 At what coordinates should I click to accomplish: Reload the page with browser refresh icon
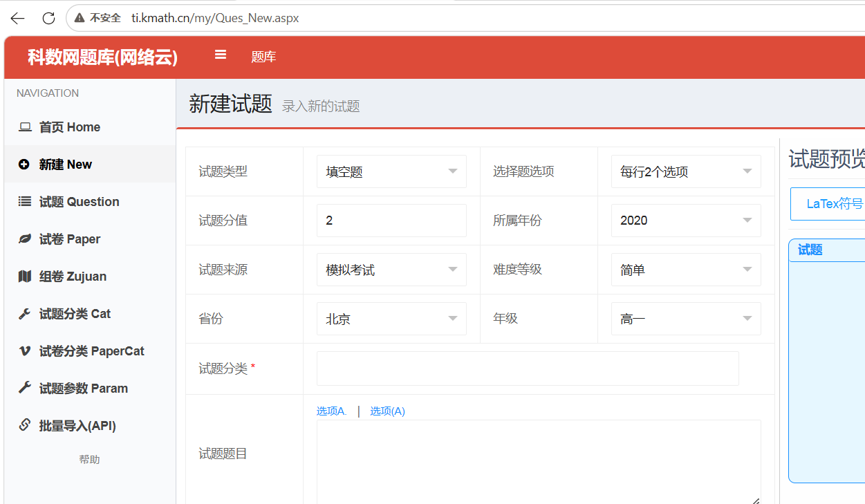click(x=48, y=18)
